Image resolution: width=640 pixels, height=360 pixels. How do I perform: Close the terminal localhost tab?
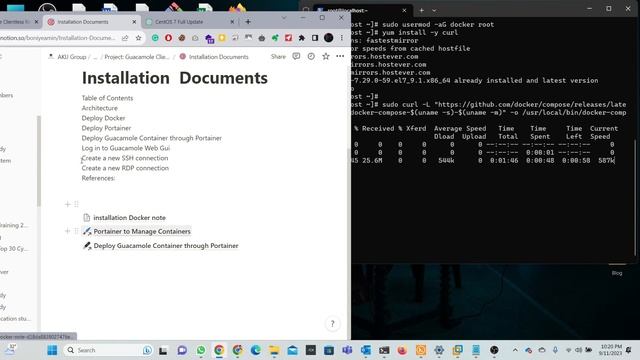pyautogui.click(x=404, y=10)
